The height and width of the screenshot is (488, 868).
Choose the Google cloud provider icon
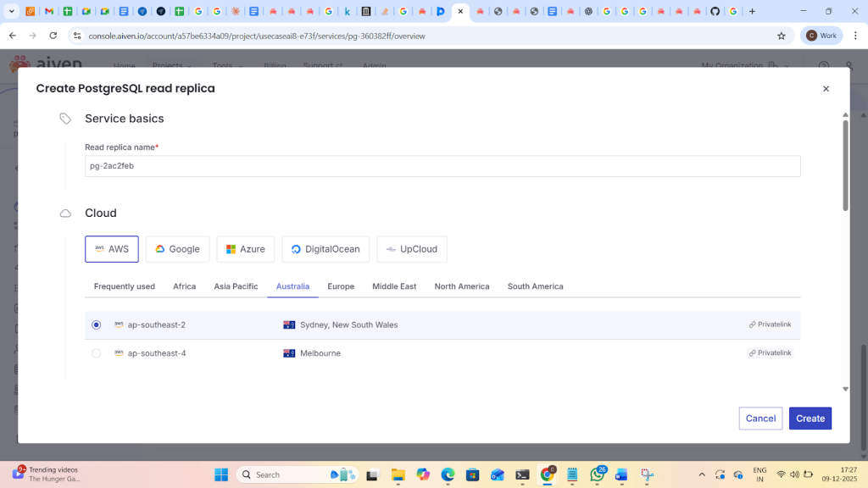pyautogui.click(x=159, y=249)
